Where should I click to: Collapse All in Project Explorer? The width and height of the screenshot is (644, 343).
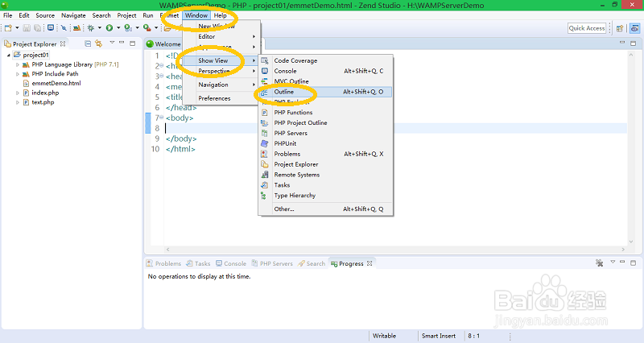pyautogui.click(x=88, y=43)
